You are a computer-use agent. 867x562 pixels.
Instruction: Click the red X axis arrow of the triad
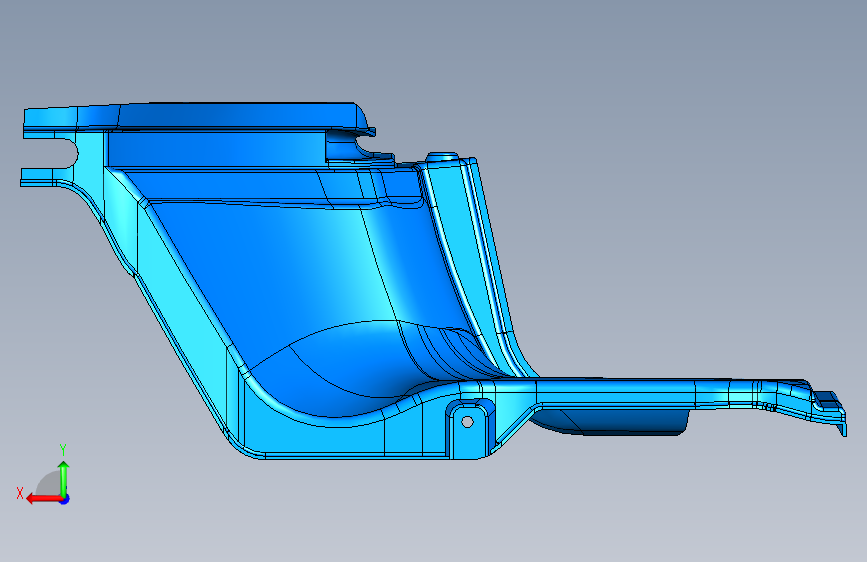point(43,499)
